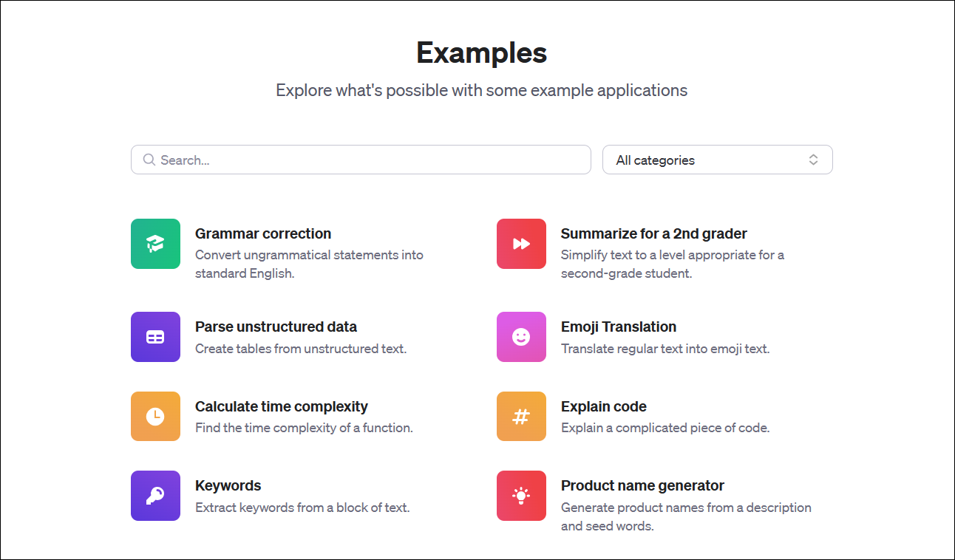Open the Explain code example title
Image resolution: width=955 pixels, height=560 pixels.
point(603,407)
